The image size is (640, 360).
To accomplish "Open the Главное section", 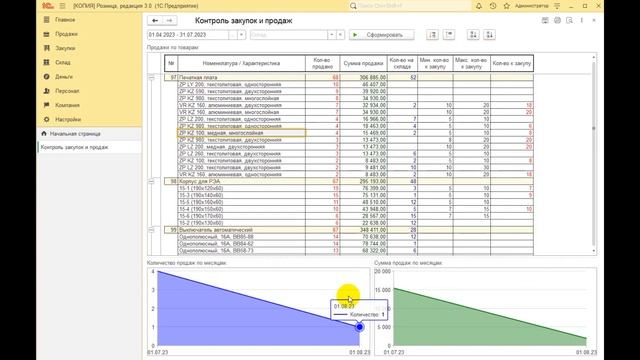I will coord(65,20).
